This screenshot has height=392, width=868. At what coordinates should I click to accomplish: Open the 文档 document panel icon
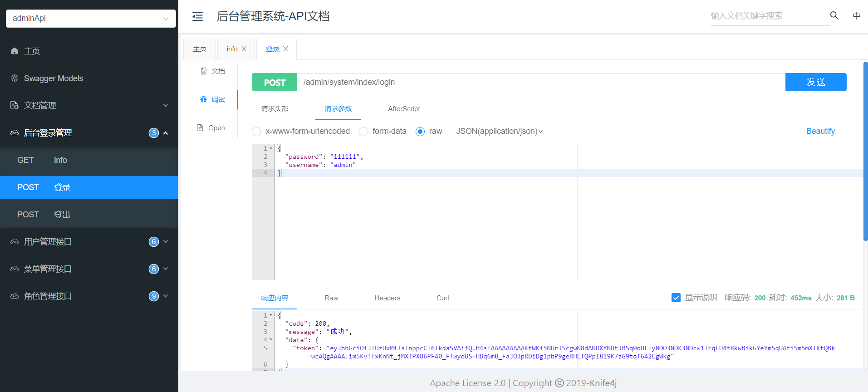click(204, 71)
